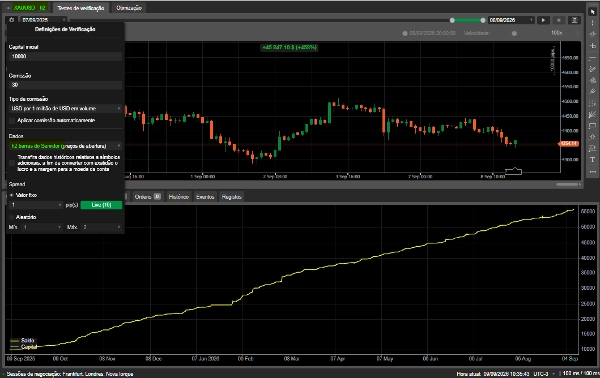The width and height of the screenshot is (600, 378).
Task: Click the price chart horizontal scrollbar
Action: click(567, 184)
